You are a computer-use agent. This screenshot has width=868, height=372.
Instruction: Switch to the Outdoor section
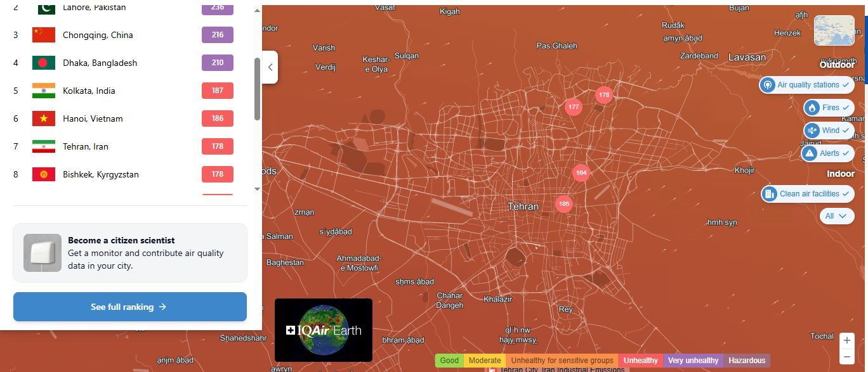tap(837, 64)
